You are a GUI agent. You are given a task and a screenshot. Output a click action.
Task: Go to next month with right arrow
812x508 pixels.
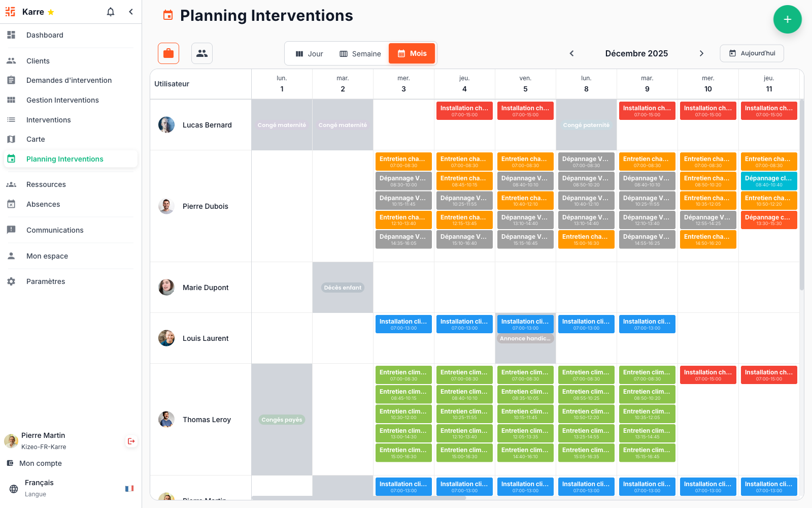point(702,53)
